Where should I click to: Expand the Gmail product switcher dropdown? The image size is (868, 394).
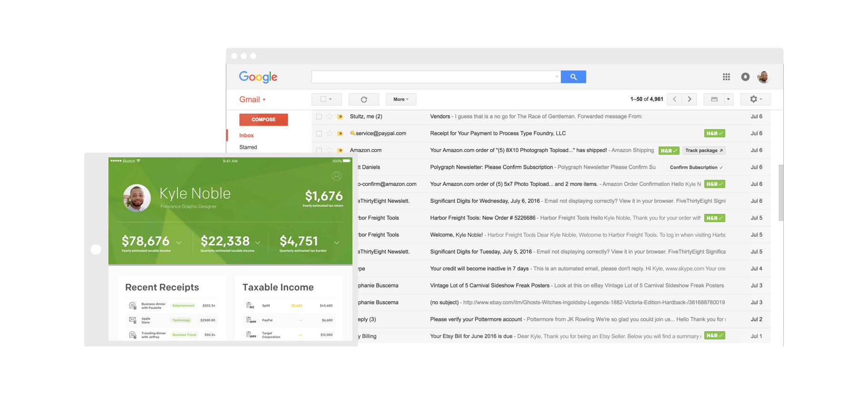click(x=264, y=100)
